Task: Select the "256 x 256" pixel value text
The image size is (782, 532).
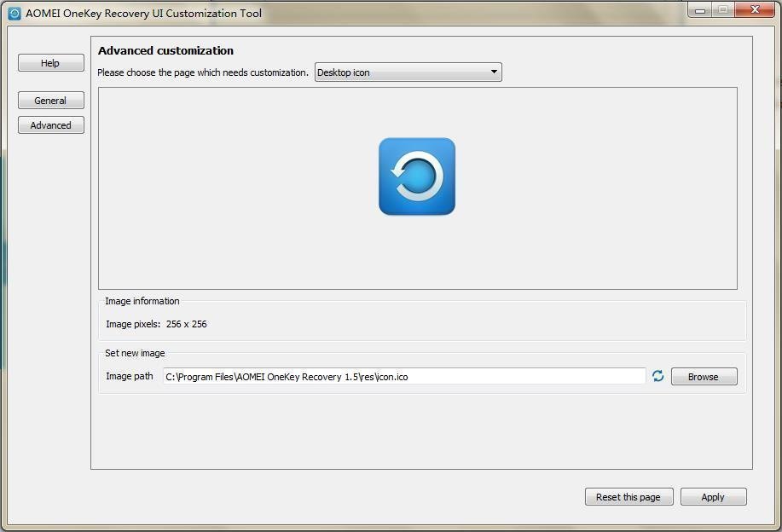Action: click(x=187, y=324)
